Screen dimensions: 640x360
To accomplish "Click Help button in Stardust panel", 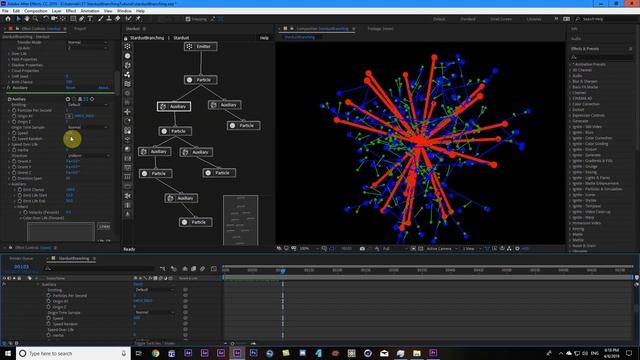I will click(264, 38).
